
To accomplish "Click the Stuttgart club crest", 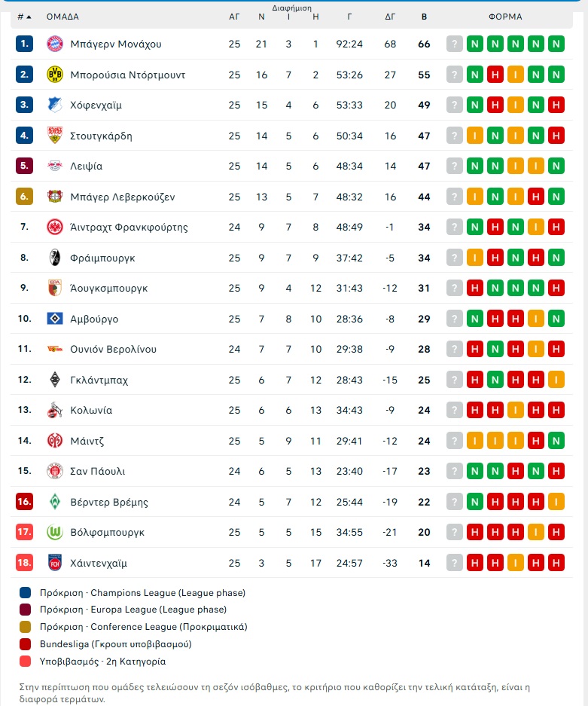I will click(x=55, y=136).
